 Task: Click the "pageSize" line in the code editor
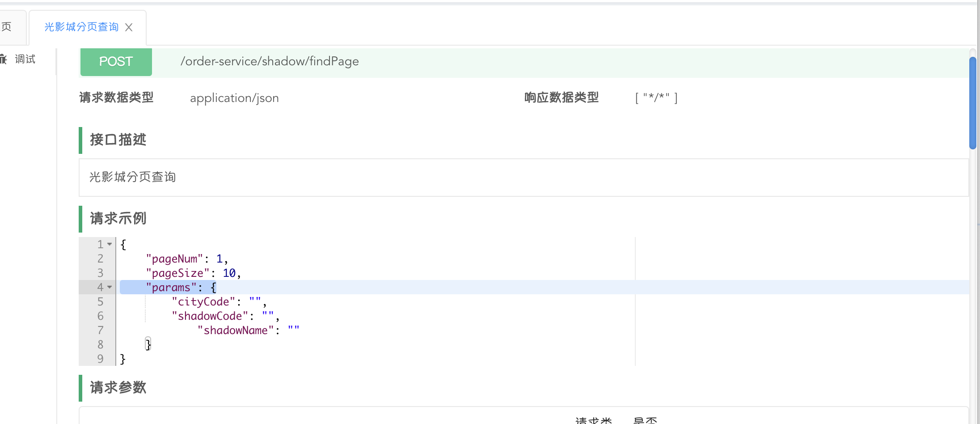click(194, 273)
